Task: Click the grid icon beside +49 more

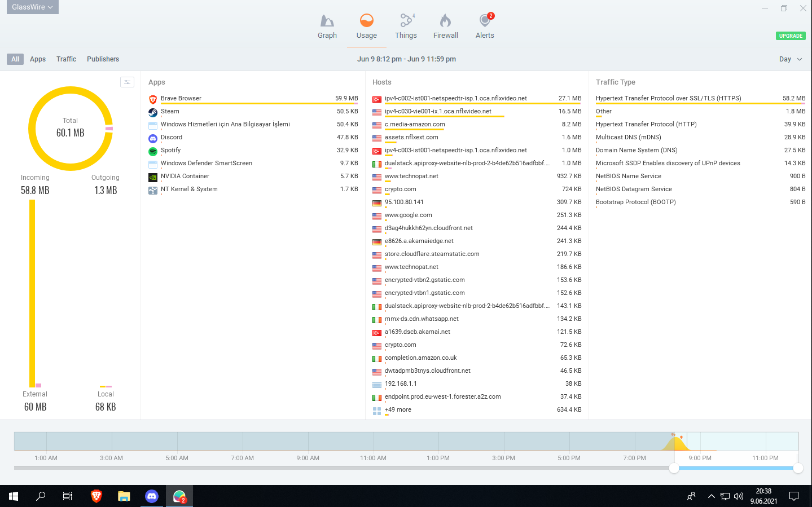Action: point(377,411)
